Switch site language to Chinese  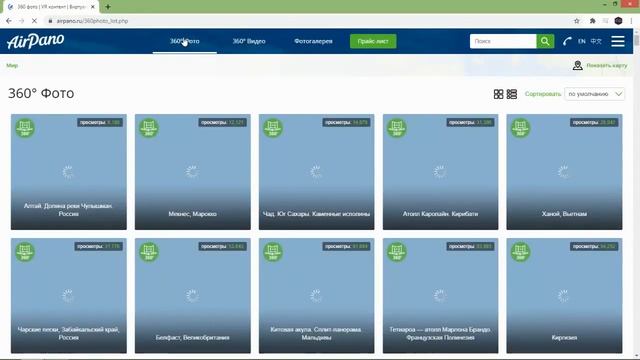tap(596, 41)
